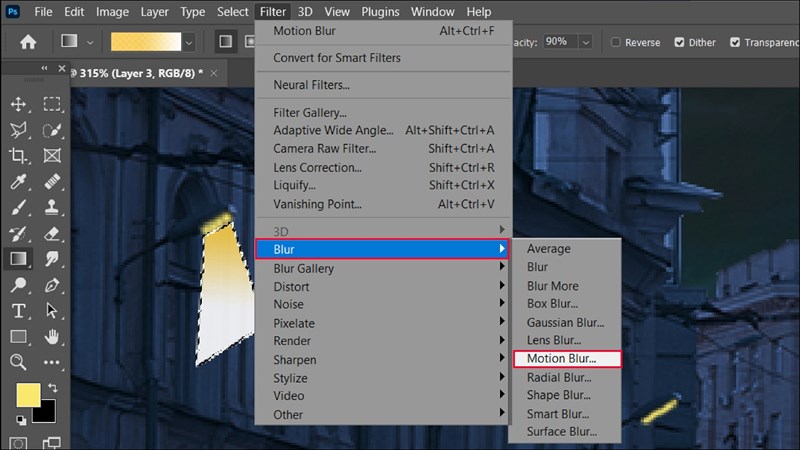Select the Eraser tool
The width and height of the screenshot is (800, 450).
pos(52,234)
